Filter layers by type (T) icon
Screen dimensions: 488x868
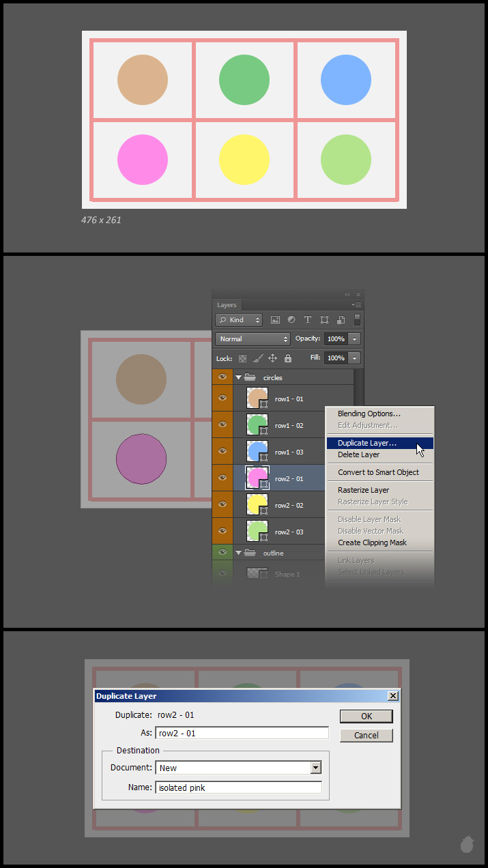[308, 319]
